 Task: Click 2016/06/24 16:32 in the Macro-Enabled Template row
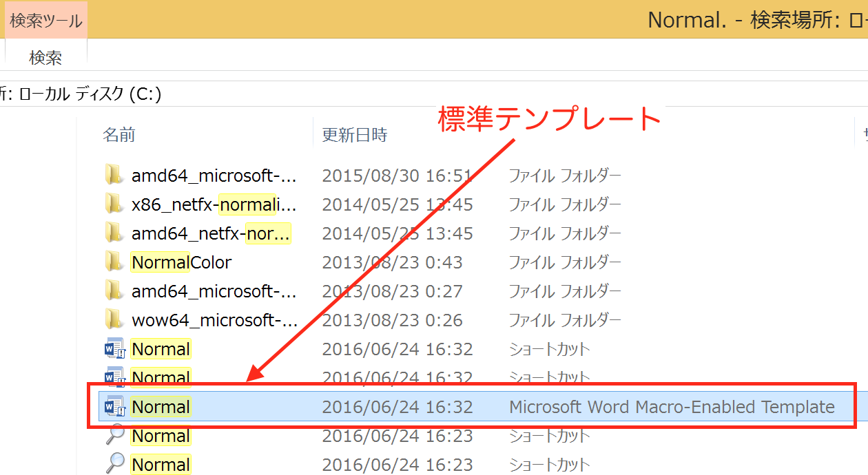point(397,407)
